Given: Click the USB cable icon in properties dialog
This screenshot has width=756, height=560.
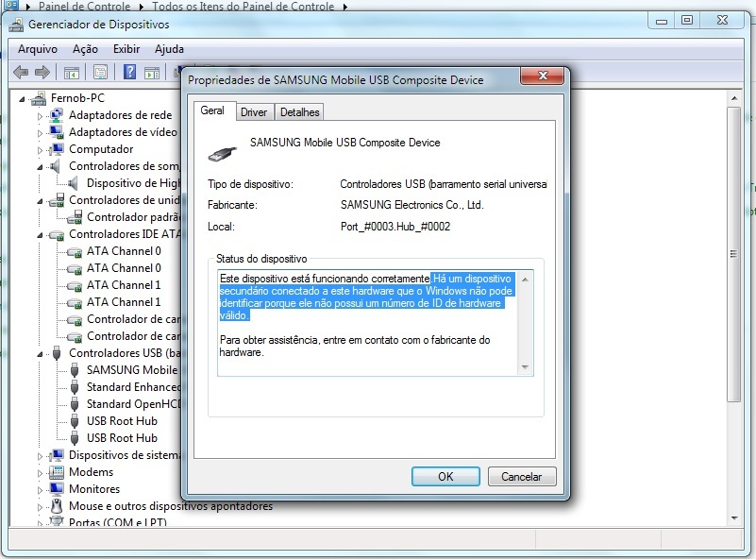Looking at the screenshot, I should click(222, 153).
